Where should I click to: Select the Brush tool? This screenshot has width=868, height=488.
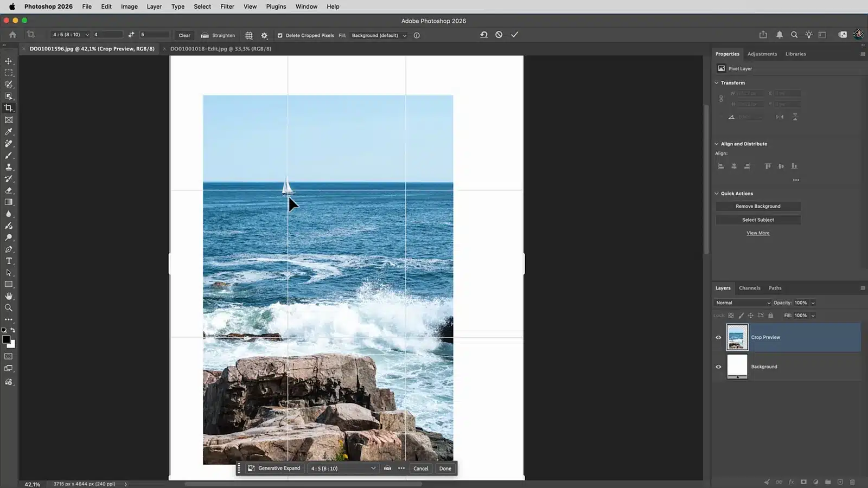9,155
